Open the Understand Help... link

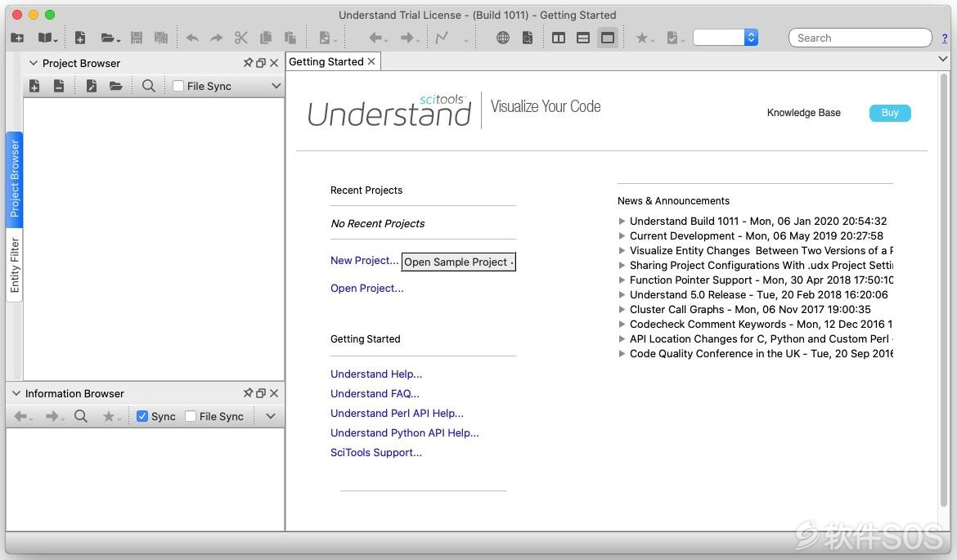tap(376, 374)
